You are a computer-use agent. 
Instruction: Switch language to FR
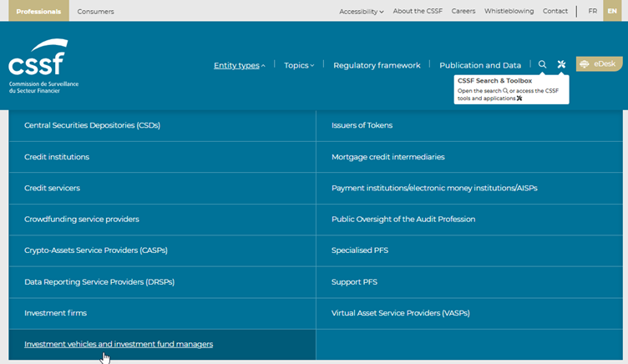click(592, 11)
